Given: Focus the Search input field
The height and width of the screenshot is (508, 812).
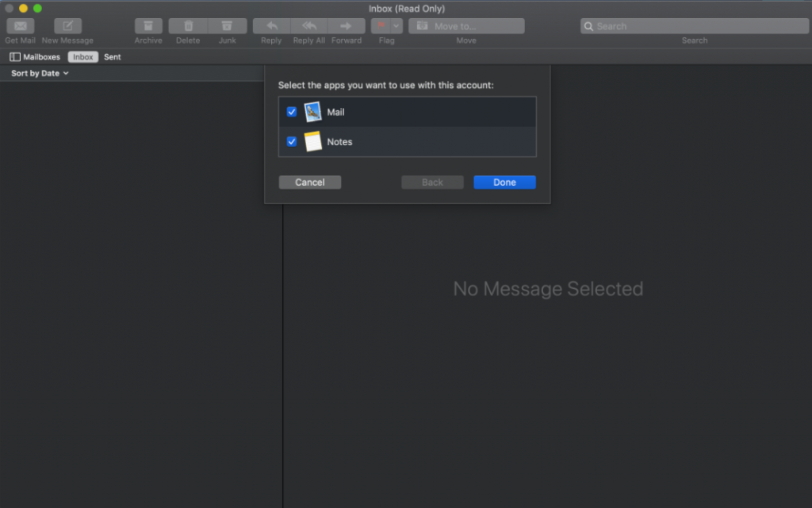Looking at the screenshot, I should pyautogui.click(x=694, y=26).
